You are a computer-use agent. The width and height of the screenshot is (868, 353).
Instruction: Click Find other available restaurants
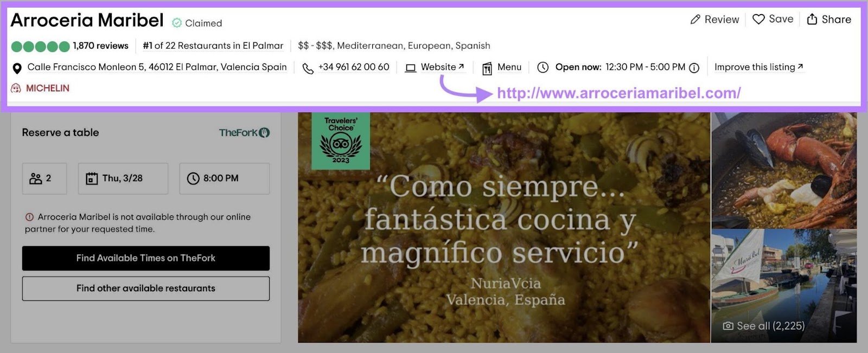coord(146,288)
